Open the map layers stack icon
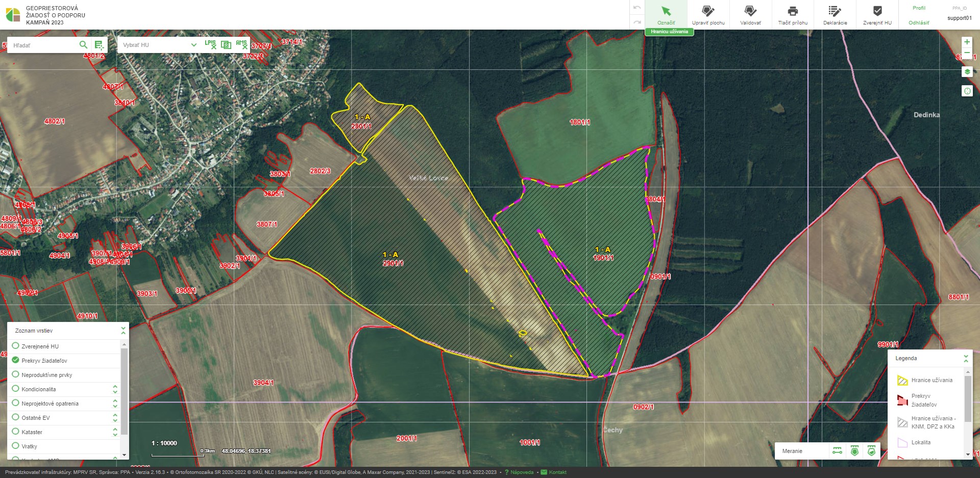This screenshot has width=980, height=478. point(967,72)
